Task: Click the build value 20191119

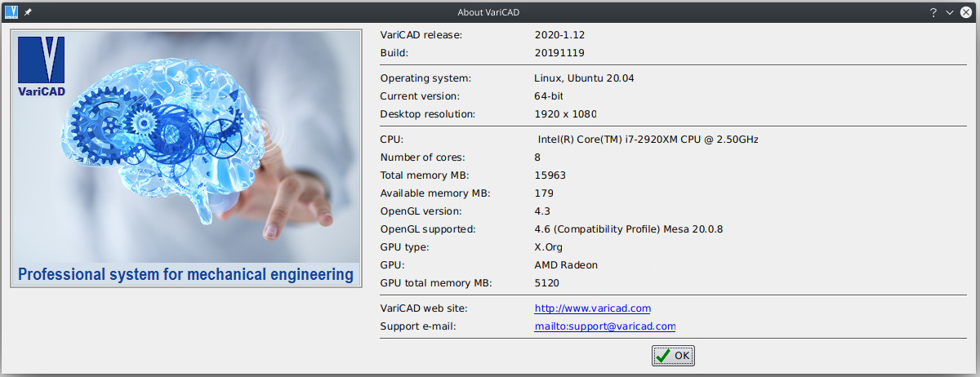Action: tap(559, 53)
